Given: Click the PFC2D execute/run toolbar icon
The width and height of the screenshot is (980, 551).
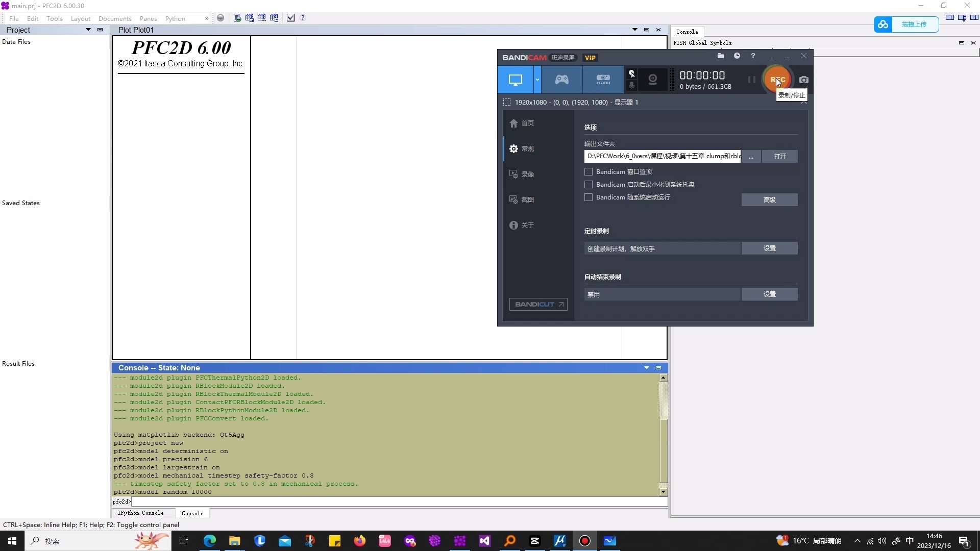Looking at the screenshot, I should 237,18.
